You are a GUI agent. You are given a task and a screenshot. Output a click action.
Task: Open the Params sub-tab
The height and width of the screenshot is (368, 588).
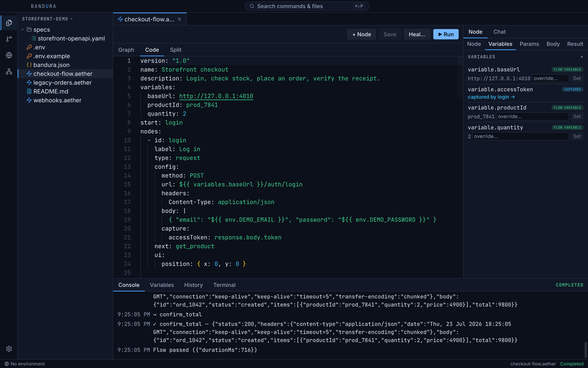(x=529, y=44)
